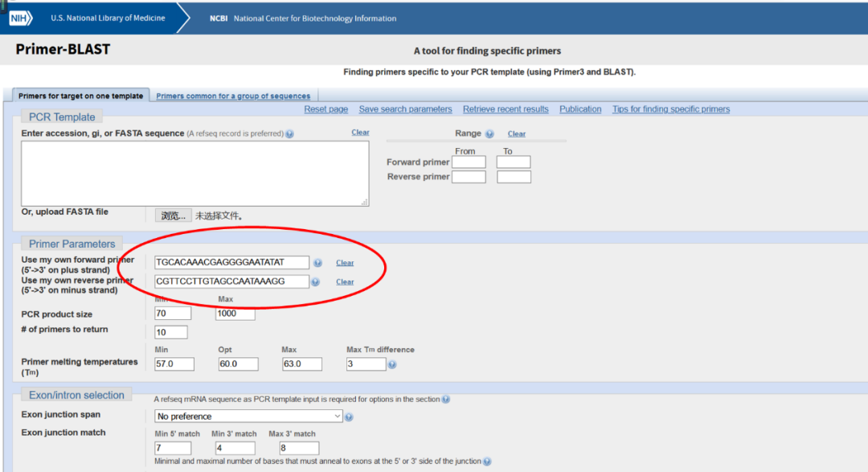Image resolution: width=868 pixels, height=472 pixels.
Task: Click Forward primer To field
Action: (x=514, y=162)
